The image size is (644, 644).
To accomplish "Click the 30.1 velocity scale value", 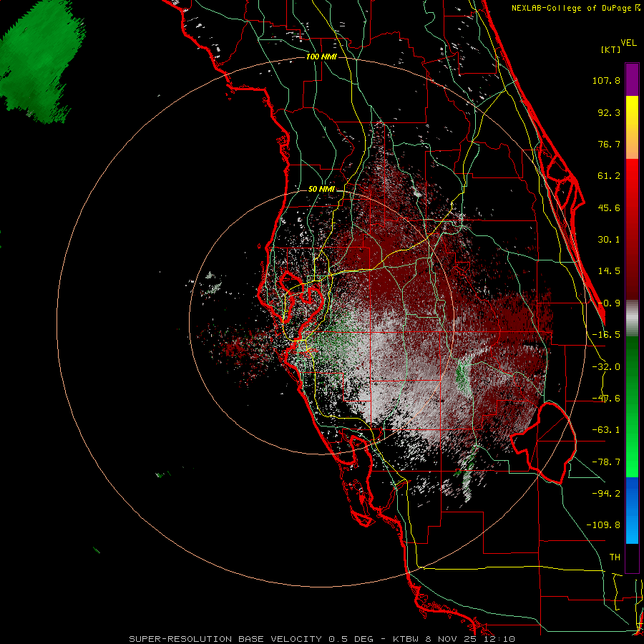I will (x=609, y=240).
